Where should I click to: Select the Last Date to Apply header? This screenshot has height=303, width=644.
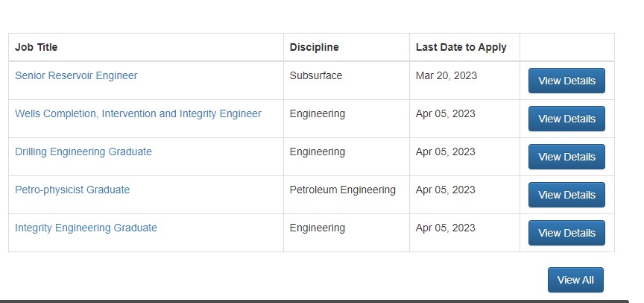click(461, 47)
